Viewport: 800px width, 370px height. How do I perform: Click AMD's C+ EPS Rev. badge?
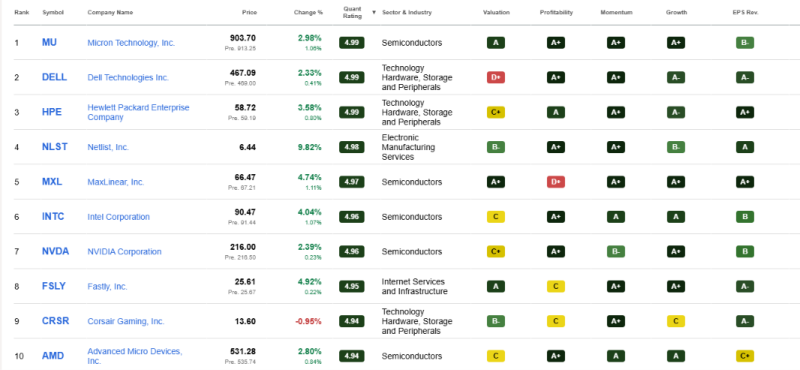pos(745,356)
